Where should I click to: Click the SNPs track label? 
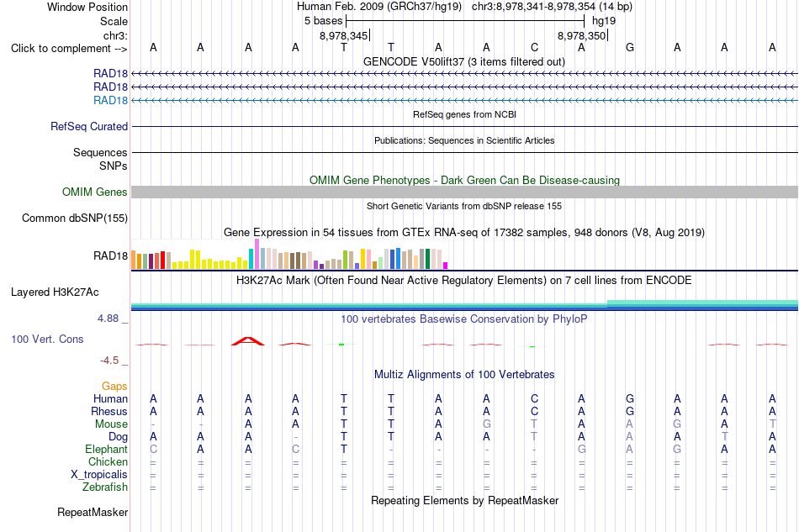click(114, 166)
